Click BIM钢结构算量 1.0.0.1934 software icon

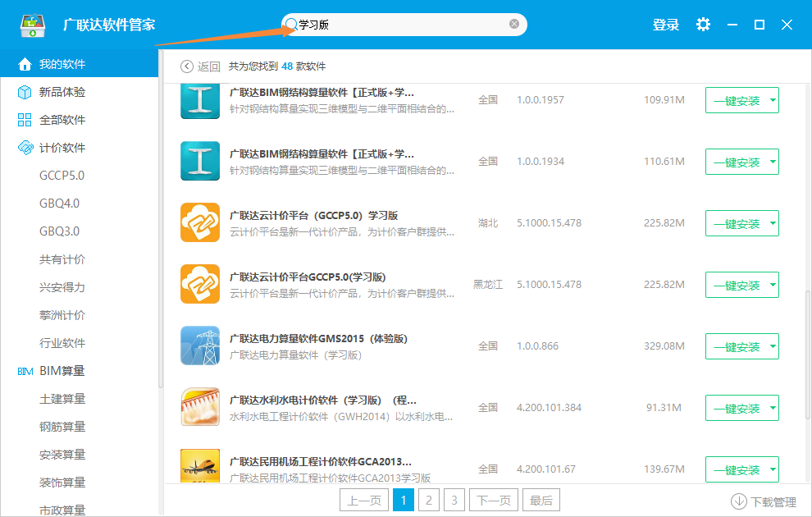(200, 161)
